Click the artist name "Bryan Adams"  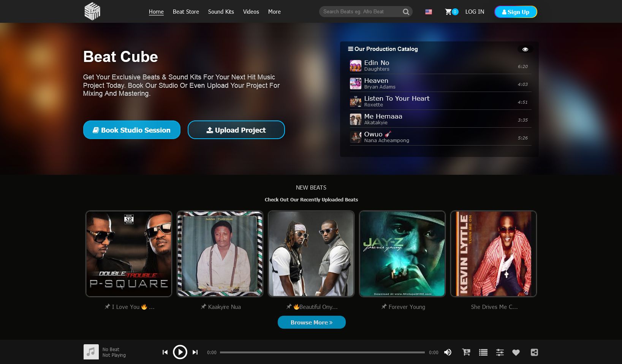point(380,87)
